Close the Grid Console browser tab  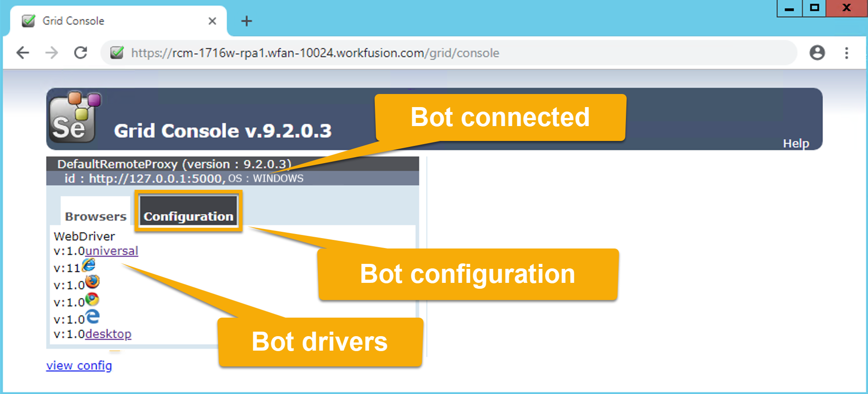tap(212, 21)
